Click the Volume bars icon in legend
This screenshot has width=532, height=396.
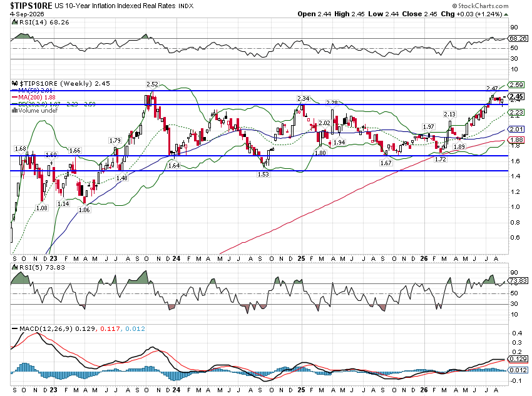pyautogui.click(x=14, y=111)
